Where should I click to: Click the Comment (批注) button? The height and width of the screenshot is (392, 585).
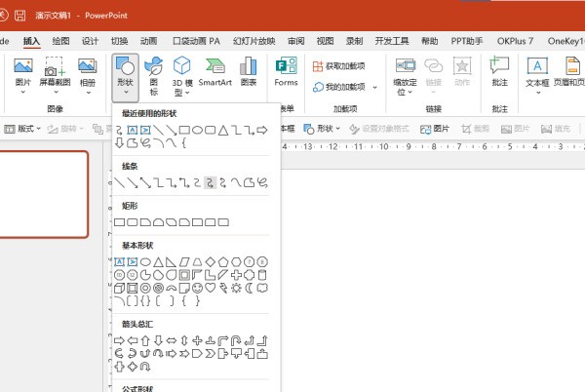tap(499, 72)
